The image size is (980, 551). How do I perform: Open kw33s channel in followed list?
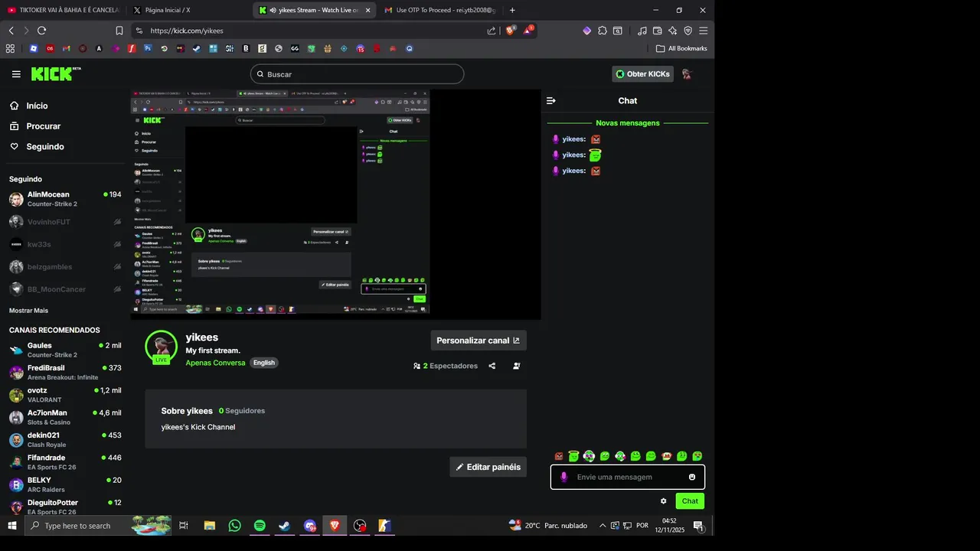click(64, 244)
